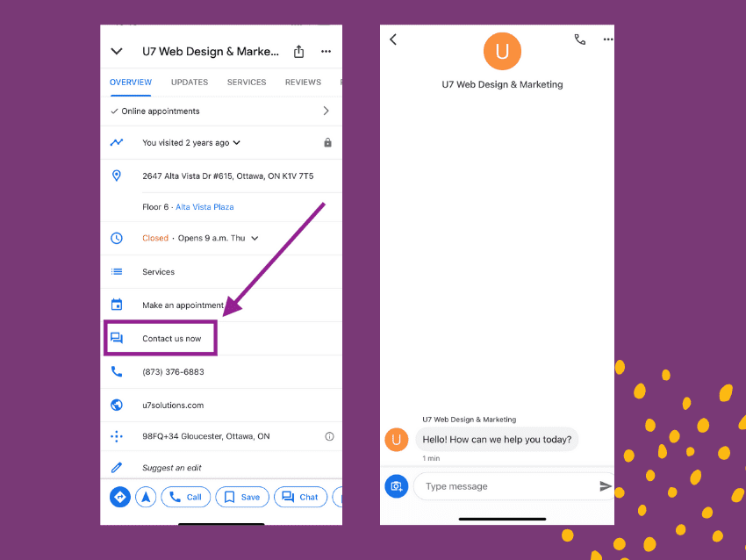This screenshot has height=560, width=746.
Task: Collapse the business panel with the down chevron
Action: 117,52
